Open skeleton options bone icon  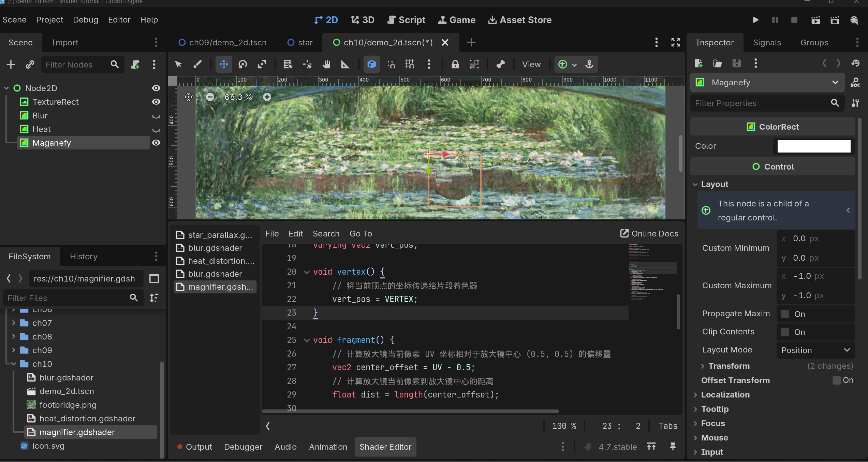click(501, 64)
